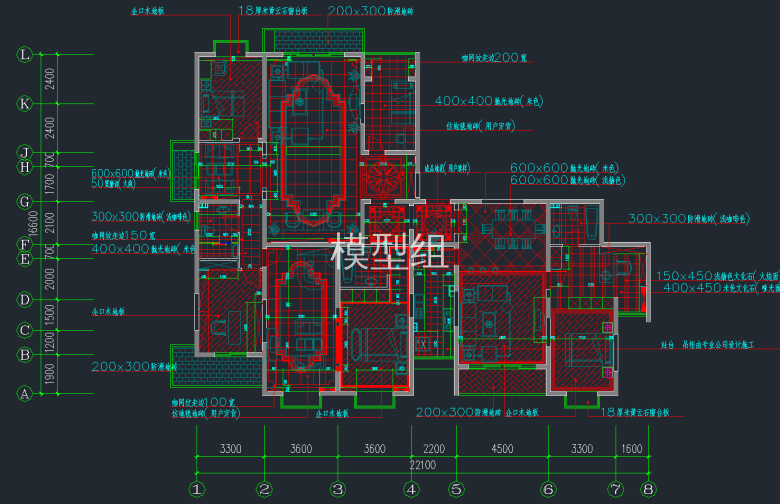Click the grid bubble numbered 3
Screen dimensions: 780x504
pos(338,490)
